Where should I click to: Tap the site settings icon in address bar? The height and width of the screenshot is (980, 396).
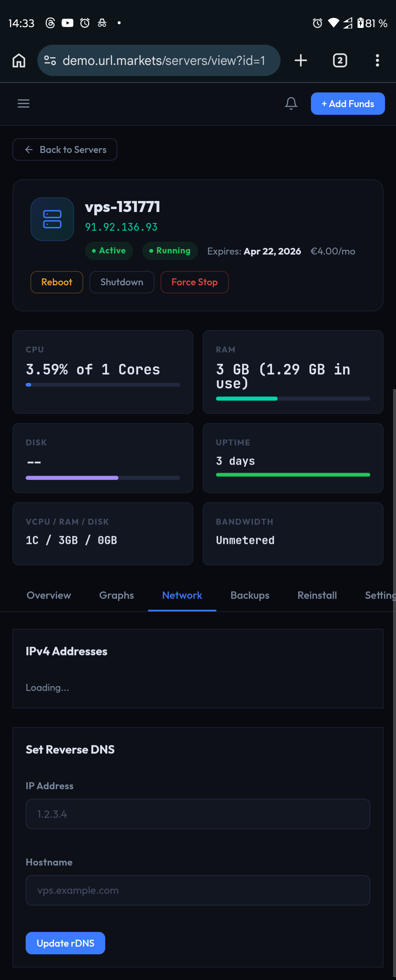tap(50, 61)
